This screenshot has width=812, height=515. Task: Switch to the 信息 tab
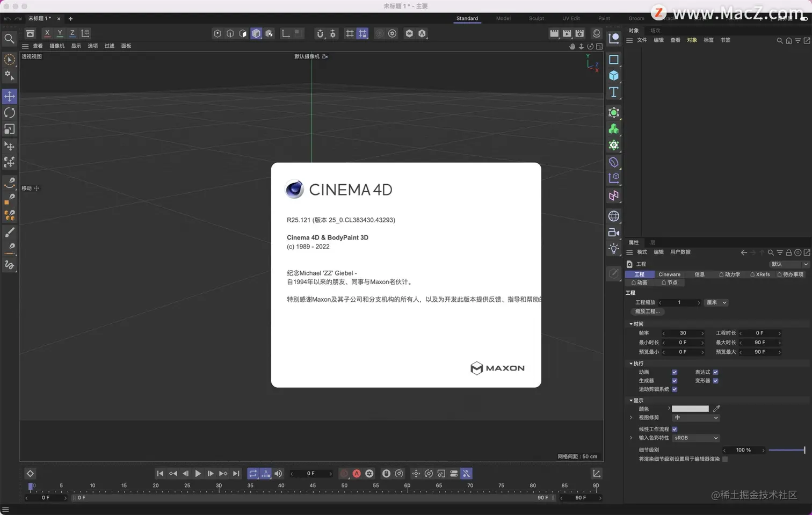click(699, 274)
